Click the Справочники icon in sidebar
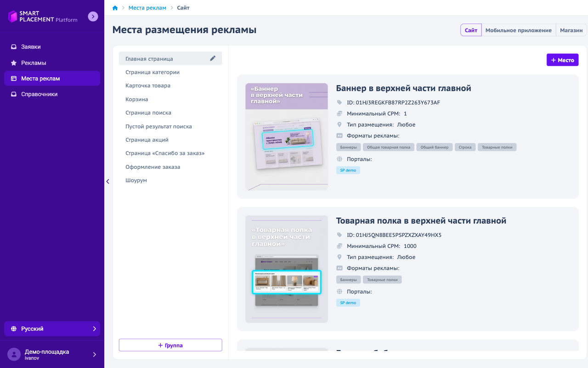This screenshot has width=588, height=368. (14, 94)
